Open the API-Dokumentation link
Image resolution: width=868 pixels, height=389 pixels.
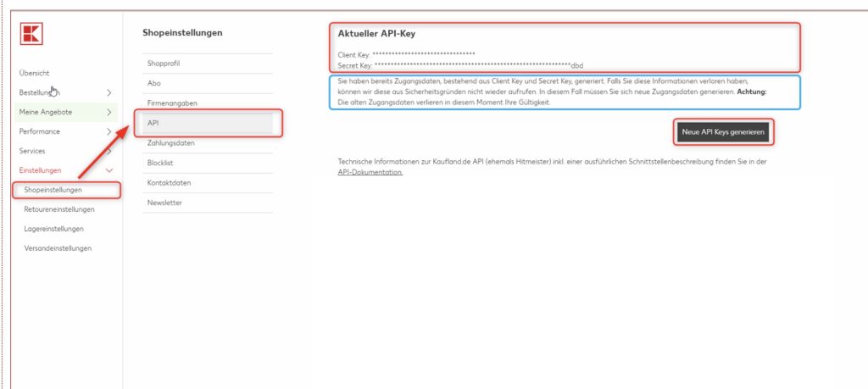(370, 173)
